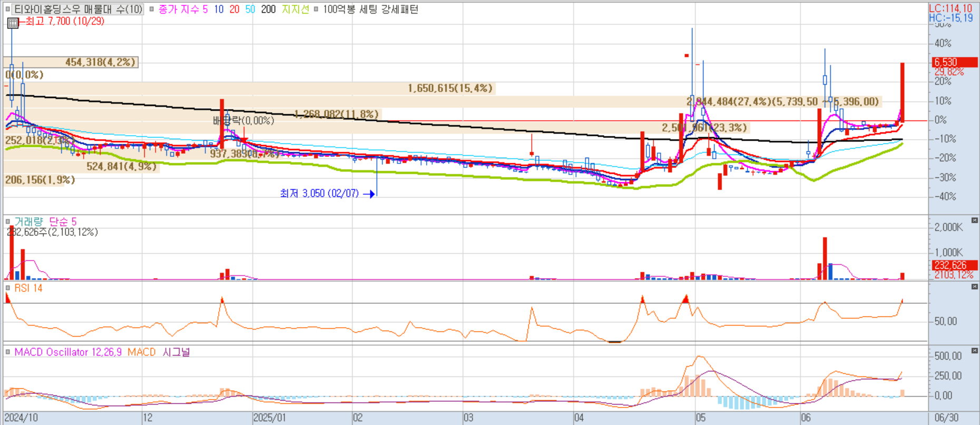
Task: Click the red 20 moving average label
Action: tap(234, 9)
